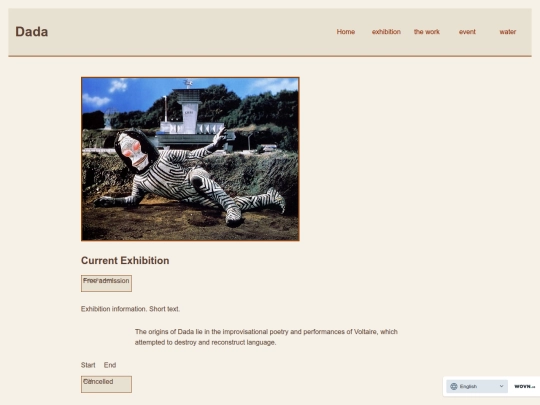This screenshot has width=540, height=405.
Task: Open the event menu item
Action: [467, 32]
